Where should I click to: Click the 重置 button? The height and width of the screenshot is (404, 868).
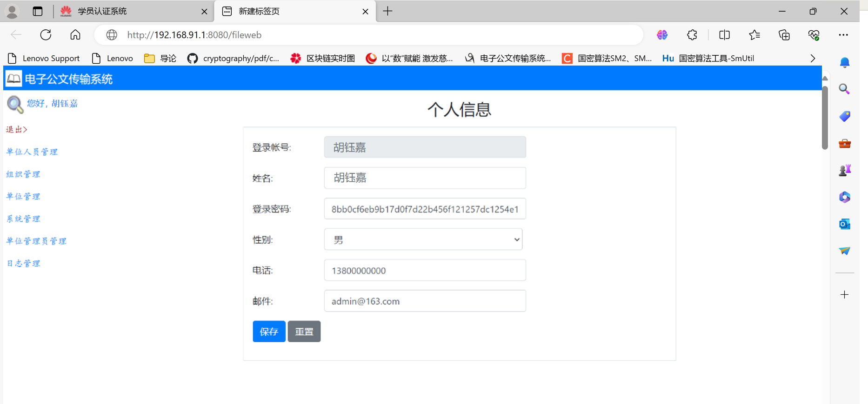[x=304, y=331]
